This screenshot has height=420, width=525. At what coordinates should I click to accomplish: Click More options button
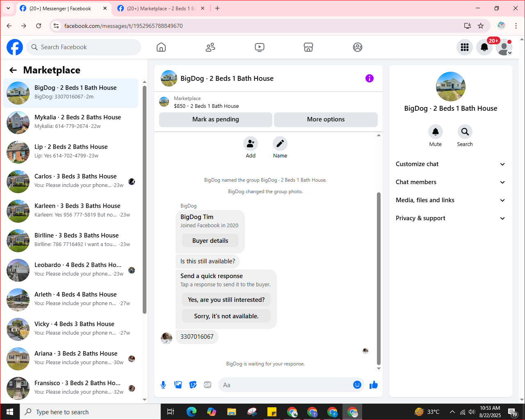(326, 119)
